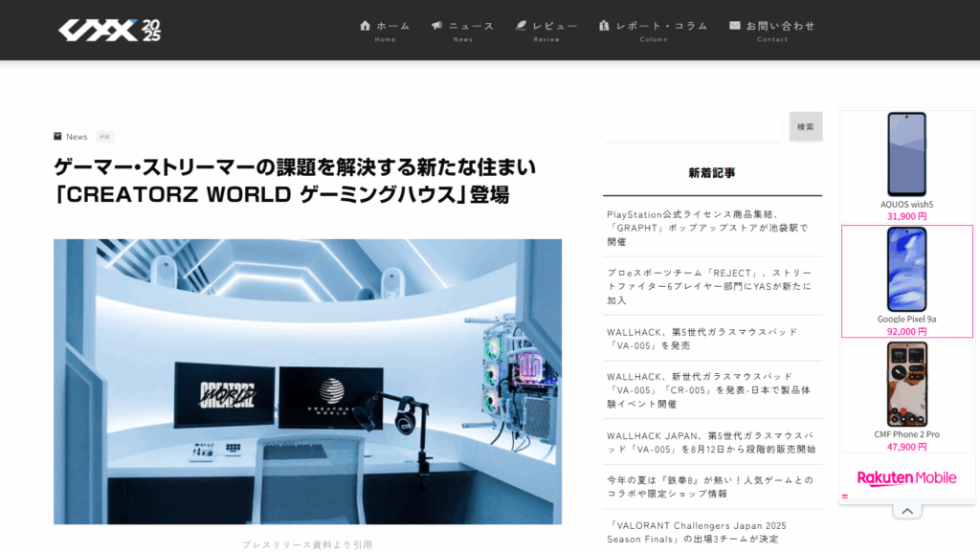
Task: Open the ホーム menu item
Action: click(385, 31)
